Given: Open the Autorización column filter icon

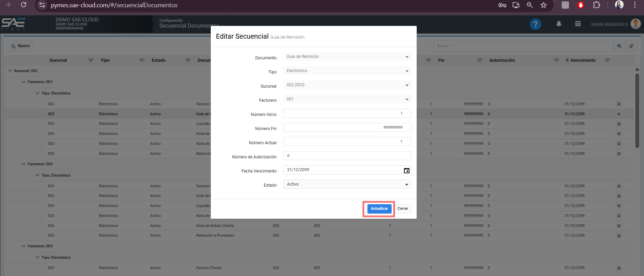Looking at the screenshot, I should [x=556, y=60].
